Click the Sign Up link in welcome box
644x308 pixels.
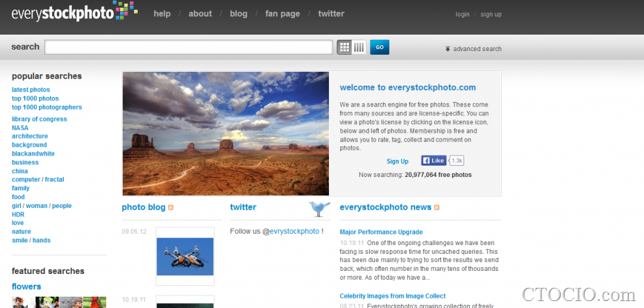[x=397, y=161]
